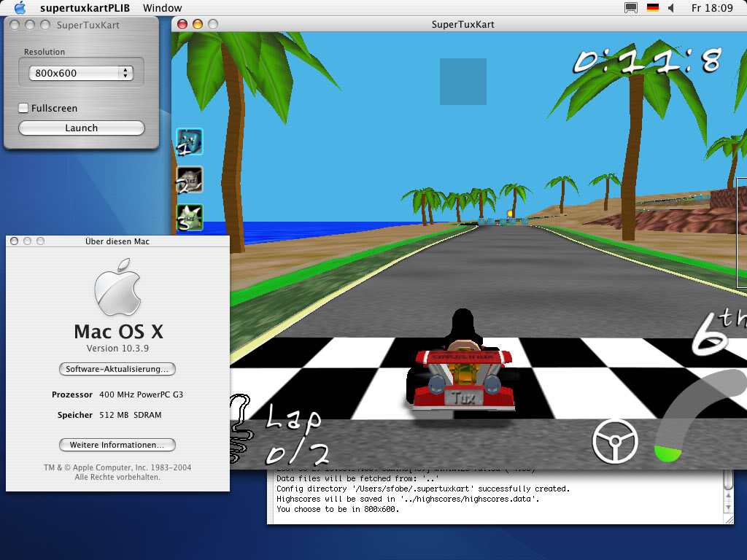The height and width of the screenshot is (560, 747).
Task: Close the Über diesen Mac window
Action: click(15, 241)
